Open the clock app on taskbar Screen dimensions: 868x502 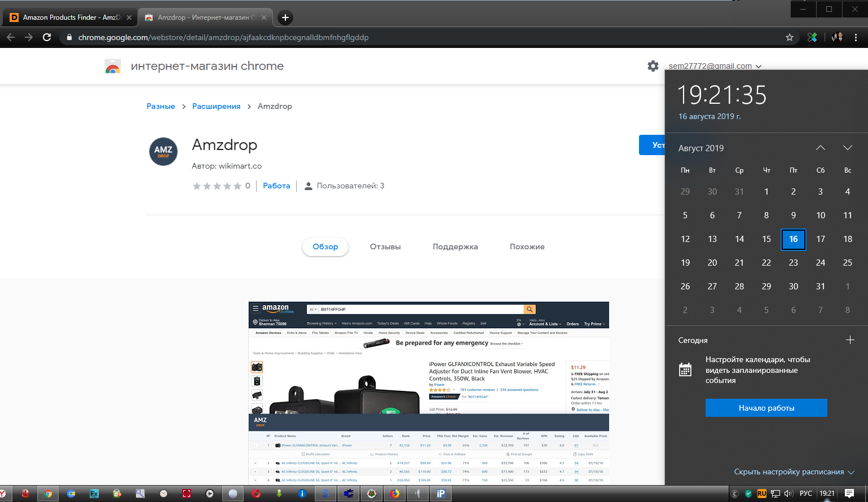click(164, 494)
